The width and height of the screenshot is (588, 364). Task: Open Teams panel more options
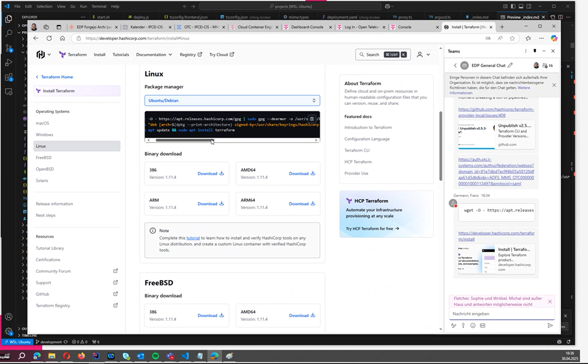526,51
